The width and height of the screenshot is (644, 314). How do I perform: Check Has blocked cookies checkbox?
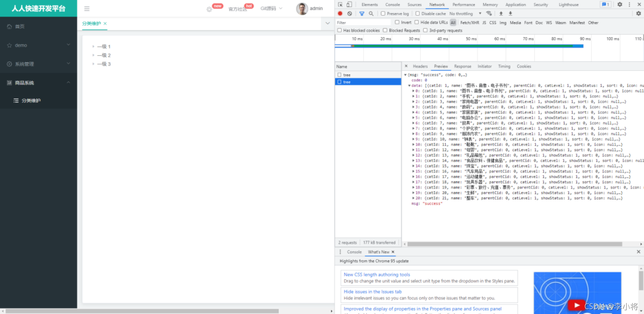(339, 30)
